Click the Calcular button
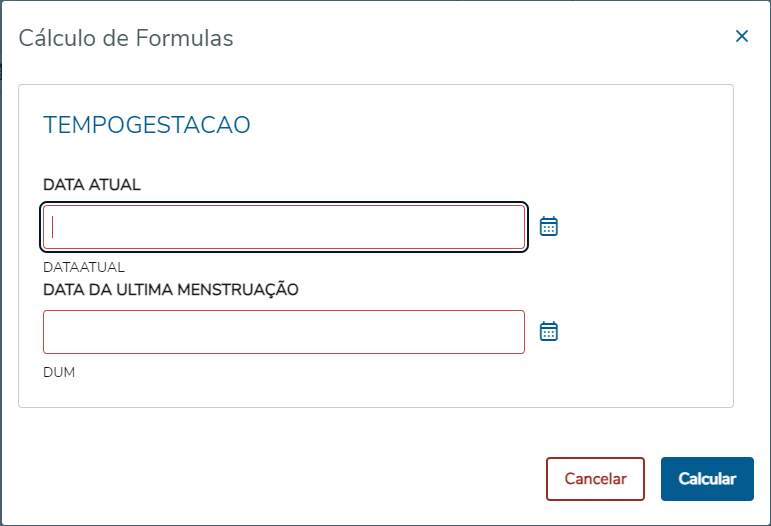Viewport: 771px width, 526px height. [707, 479]
